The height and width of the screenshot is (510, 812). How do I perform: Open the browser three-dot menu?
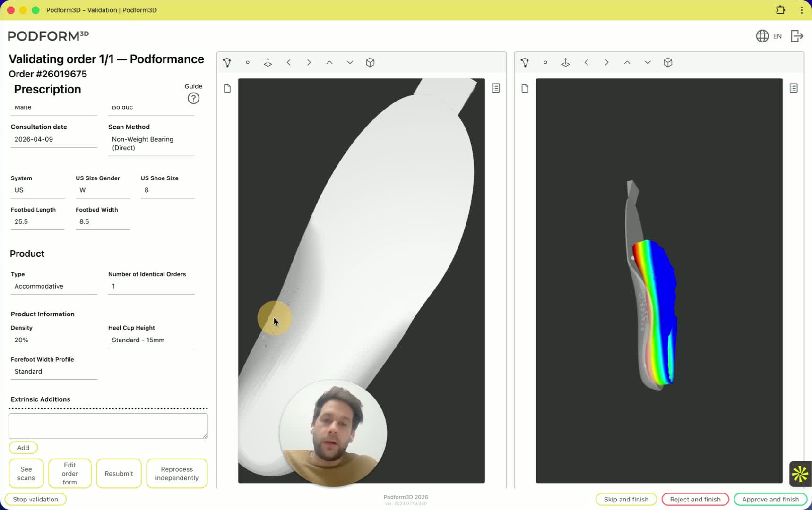pyautogui.click(x=802, y=10)
